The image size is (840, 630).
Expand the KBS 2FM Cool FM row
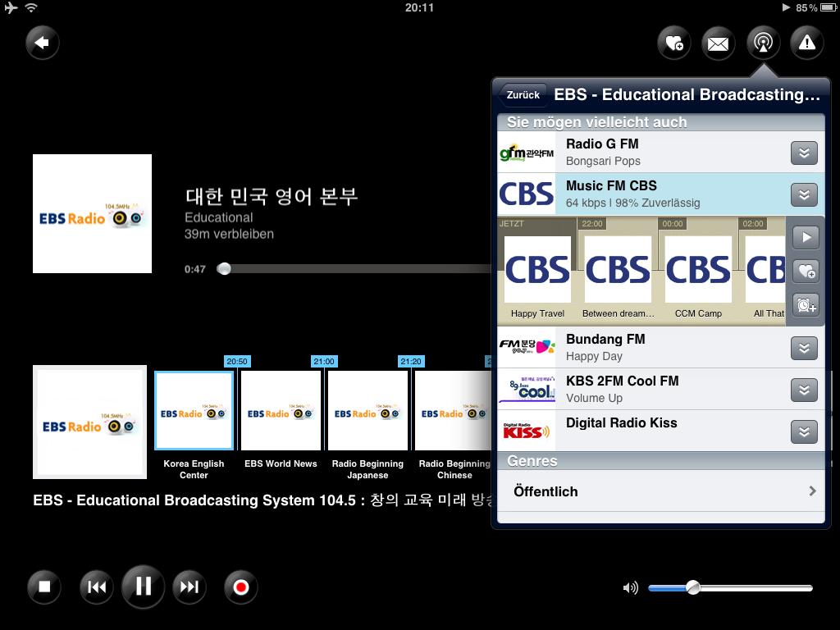tap(804, 390)
